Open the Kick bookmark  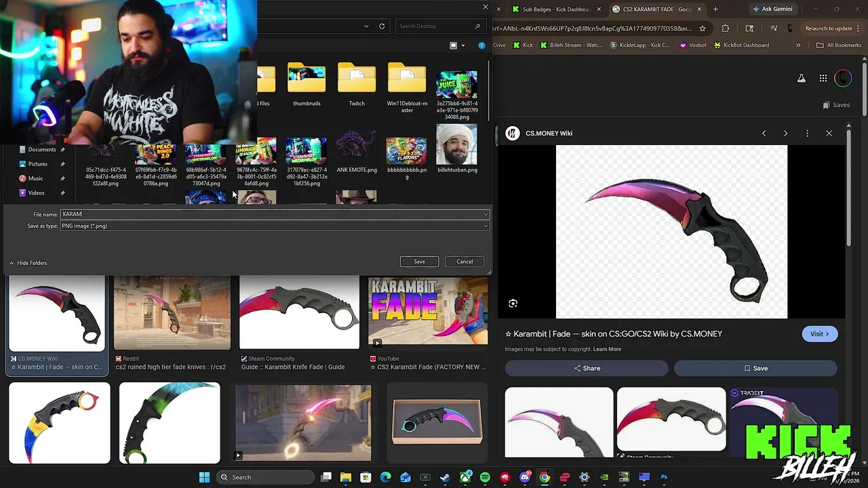pyautogui.click(x=523, y=45)
